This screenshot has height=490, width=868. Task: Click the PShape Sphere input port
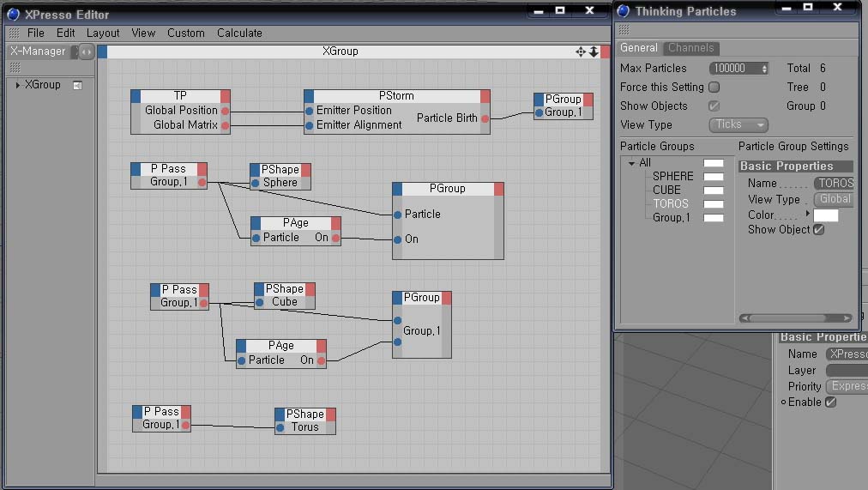coord(256,183)
